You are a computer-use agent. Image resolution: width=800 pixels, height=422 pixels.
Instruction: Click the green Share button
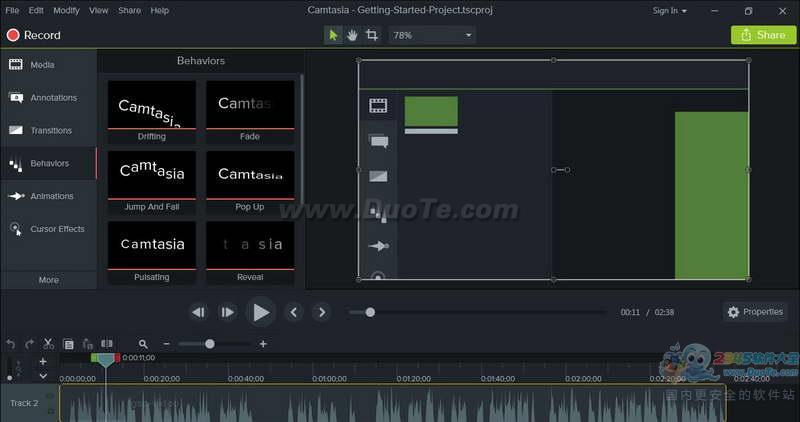click(x=763, y=35)
